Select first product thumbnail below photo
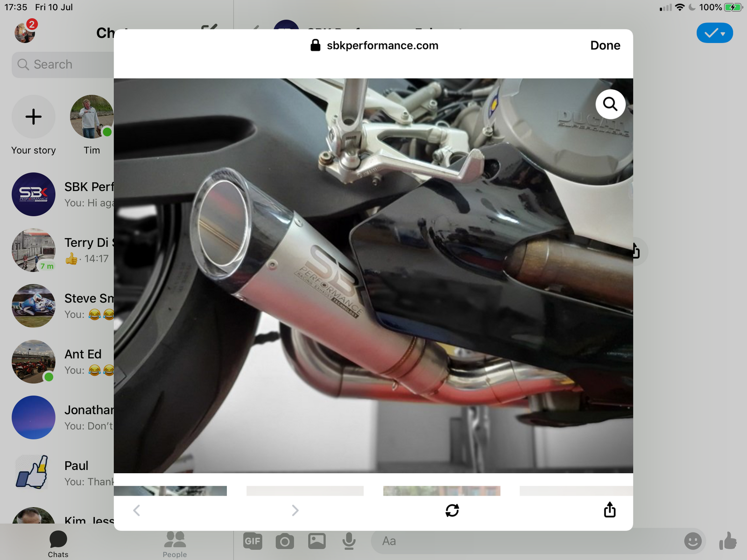 (x=170, y=490)
